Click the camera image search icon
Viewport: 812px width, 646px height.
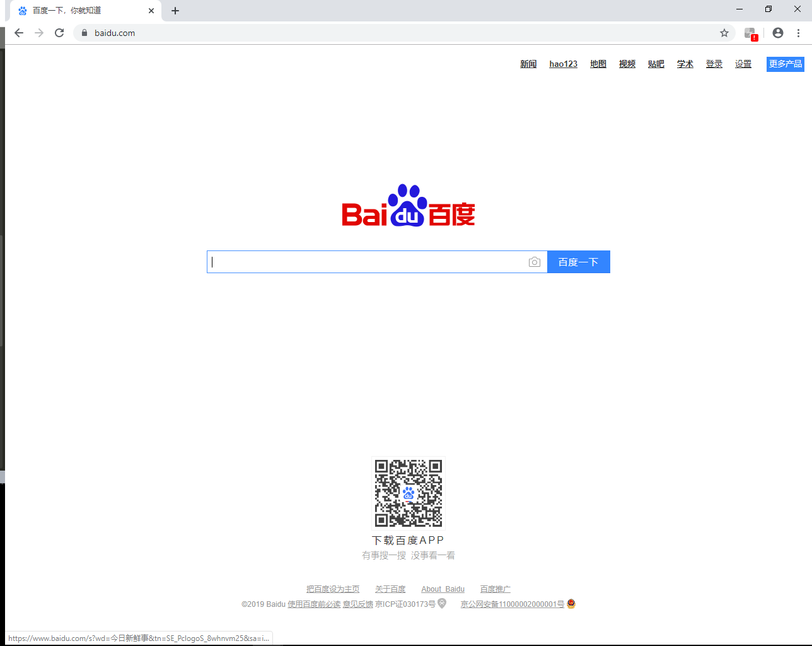(535, 262)
